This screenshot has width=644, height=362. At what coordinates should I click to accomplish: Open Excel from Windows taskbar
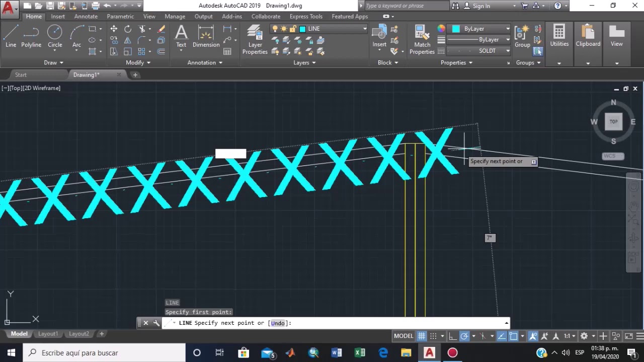tap(359, 352)
